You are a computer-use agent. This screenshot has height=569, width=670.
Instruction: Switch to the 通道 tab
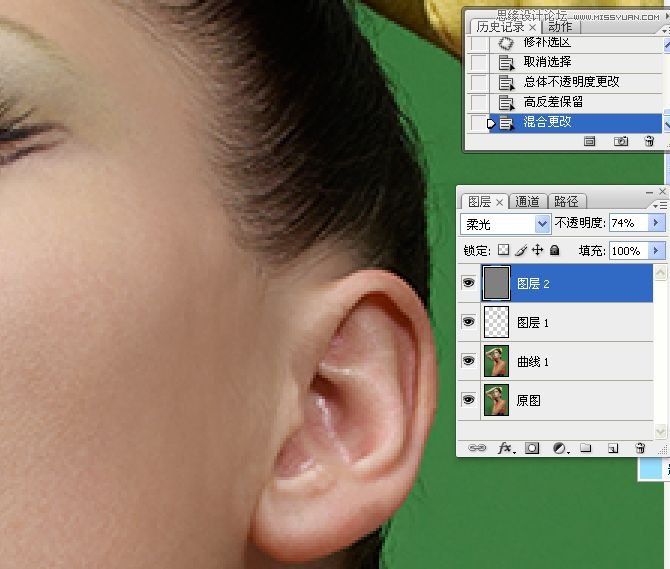[x=527, y=202]
